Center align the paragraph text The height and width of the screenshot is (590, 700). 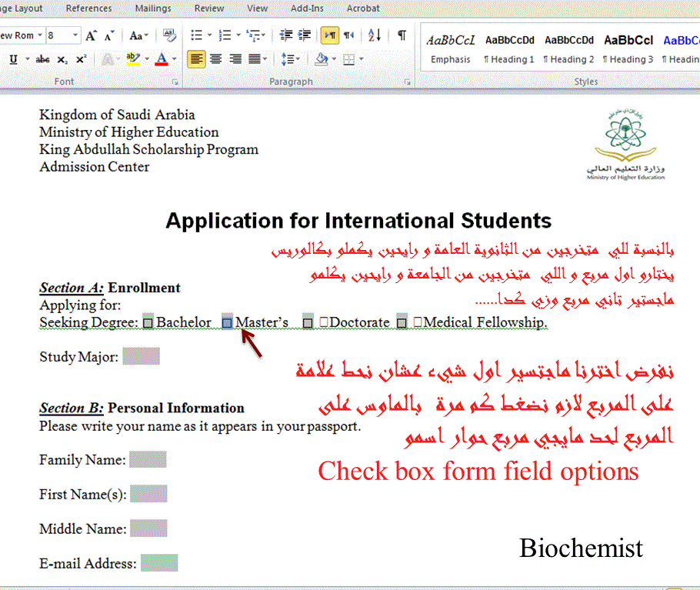click(216, 59)
